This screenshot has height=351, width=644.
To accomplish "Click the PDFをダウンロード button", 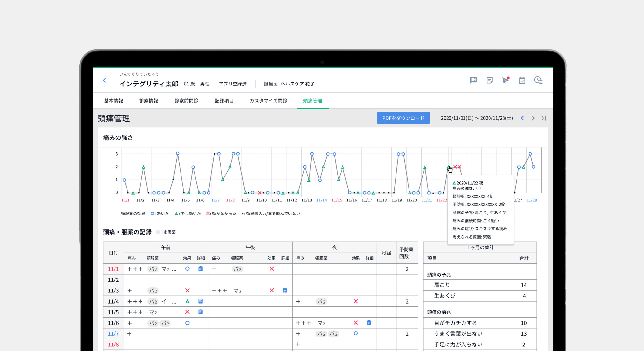I will [403, 118].
